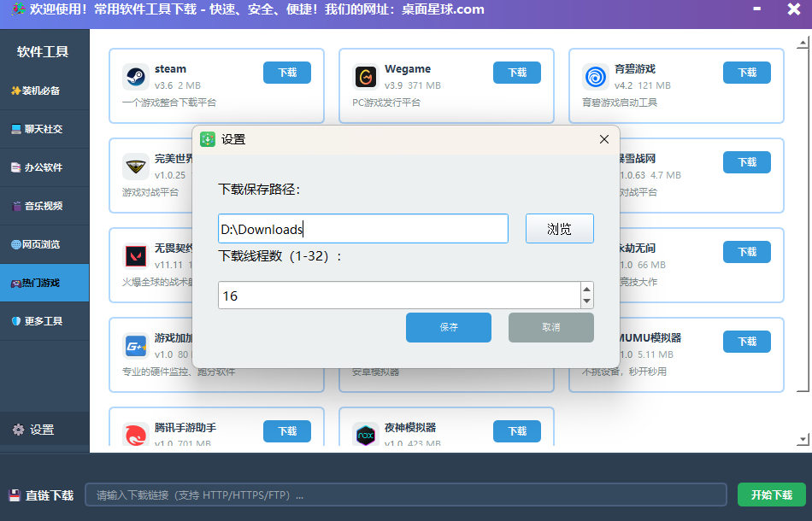812x521 pixels.
Task: Click the Nox emulator icon
Action: [366, 434]
